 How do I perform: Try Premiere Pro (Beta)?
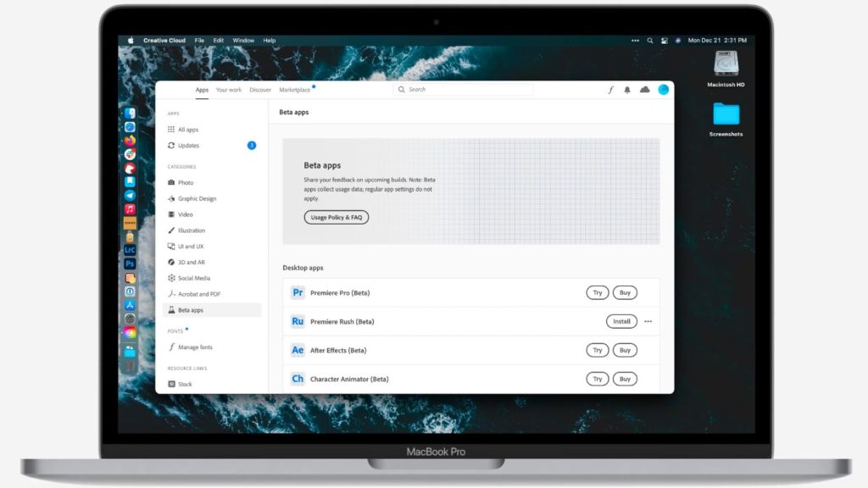point(598,292)
